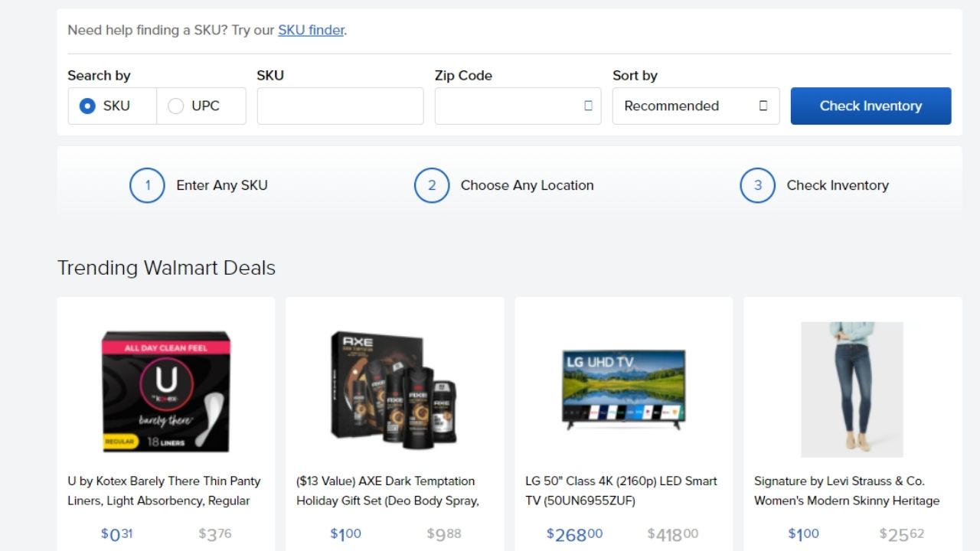Open the AXE Dark Temptation gift set image
This screenshot has width=980, height=551.
(394, 389)
